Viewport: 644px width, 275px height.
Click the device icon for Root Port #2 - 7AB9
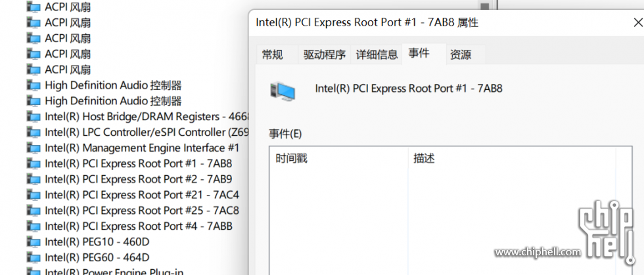tap(34, 179)
